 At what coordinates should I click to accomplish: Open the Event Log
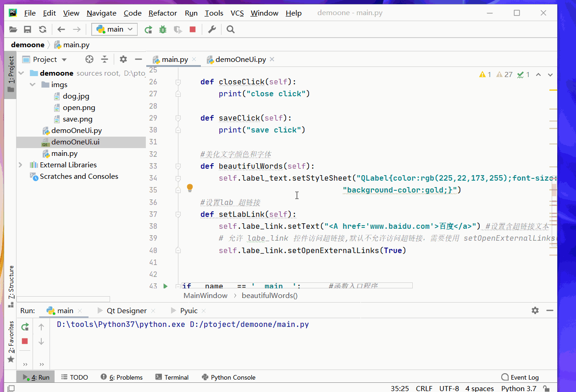coord(520,377)
